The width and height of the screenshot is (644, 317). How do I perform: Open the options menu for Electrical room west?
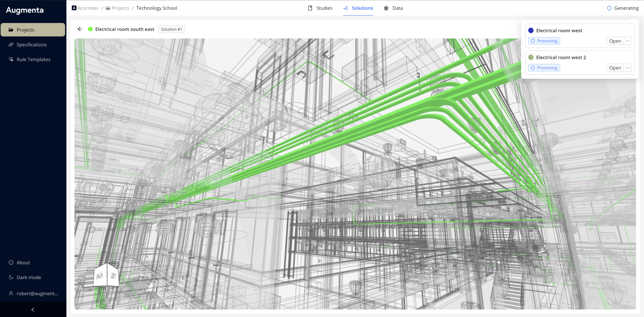[x=628, y=41]
